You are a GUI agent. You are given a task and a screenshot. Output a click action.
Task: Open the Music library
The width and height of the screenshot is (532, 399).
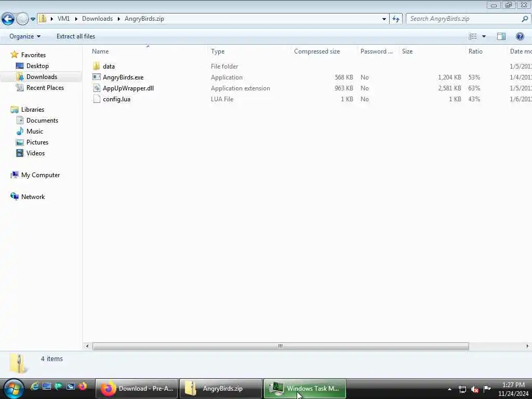point(35,131)
